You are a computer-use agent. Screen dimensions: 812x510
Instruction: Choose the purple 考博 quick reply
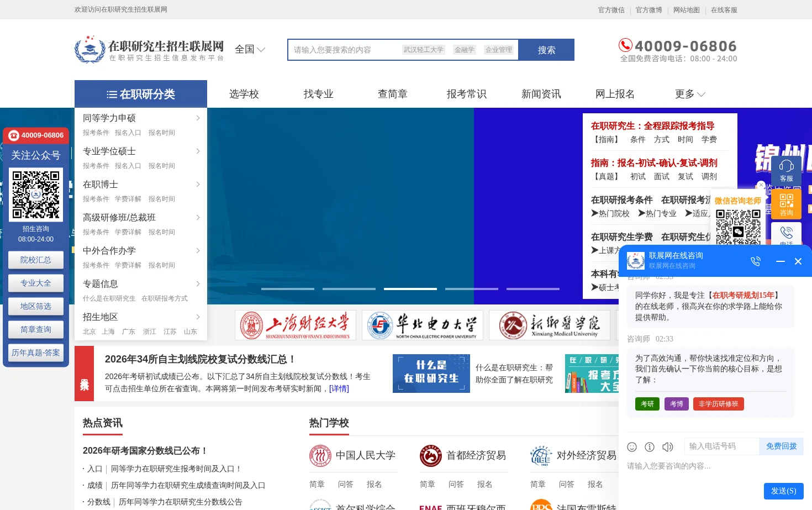click(x=677, y=404)
